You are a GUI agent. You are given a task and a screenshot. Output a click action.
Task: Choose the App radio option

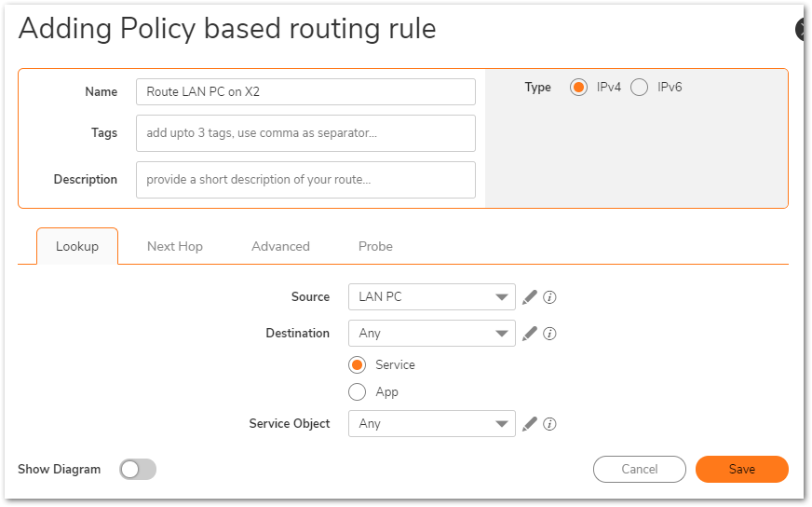(358, 392)
